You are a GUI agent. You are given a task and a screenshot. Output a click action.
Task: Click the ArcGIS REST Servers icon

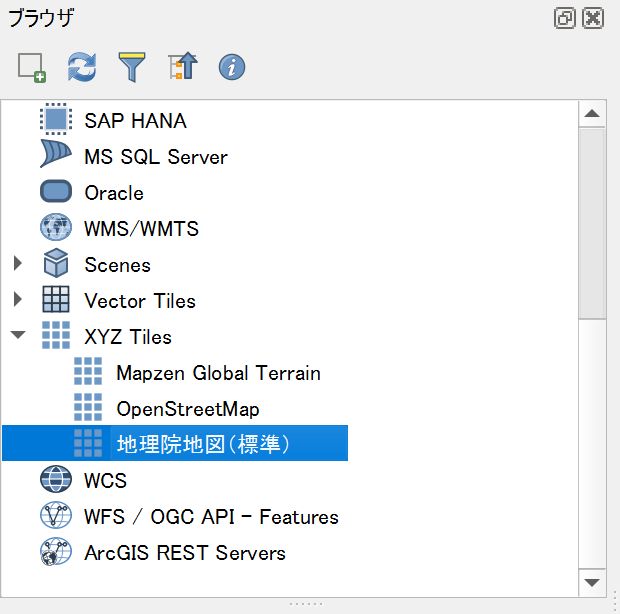point(56,552)
